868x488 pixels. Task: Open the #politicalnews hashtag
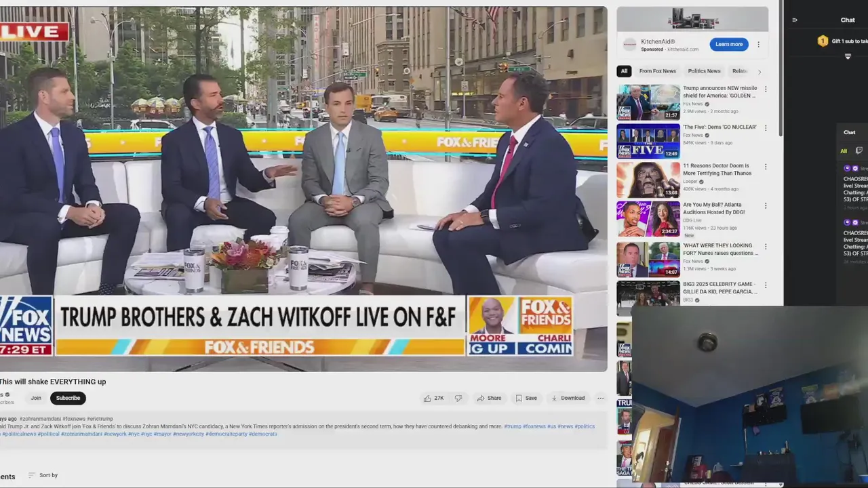pos(19,434)
